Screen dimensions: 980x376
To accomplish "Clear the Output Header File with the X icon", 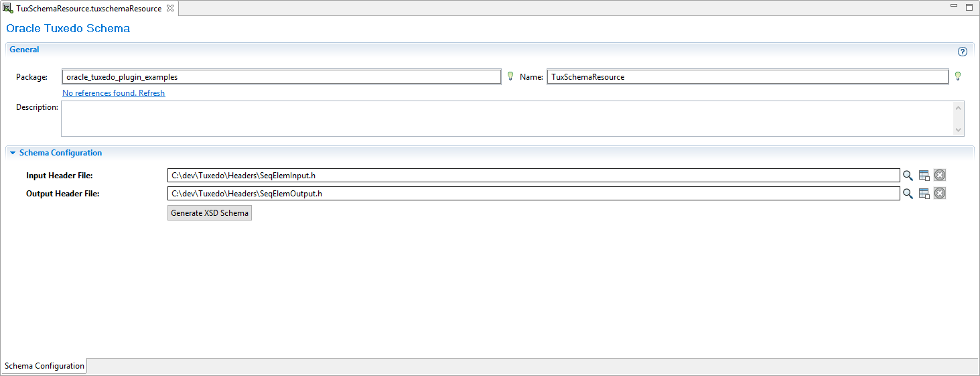I will click(940, 194).
